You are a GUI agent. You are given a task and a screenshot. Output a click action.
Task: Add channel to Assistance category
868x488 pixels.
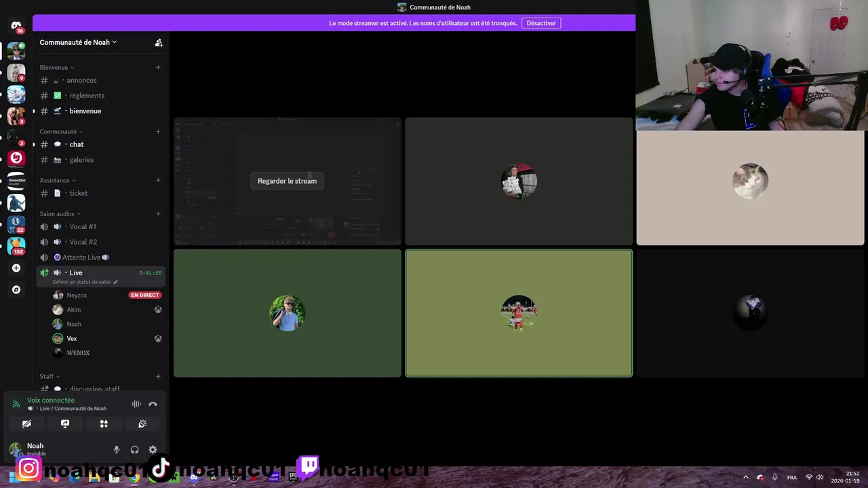[158, 180]
